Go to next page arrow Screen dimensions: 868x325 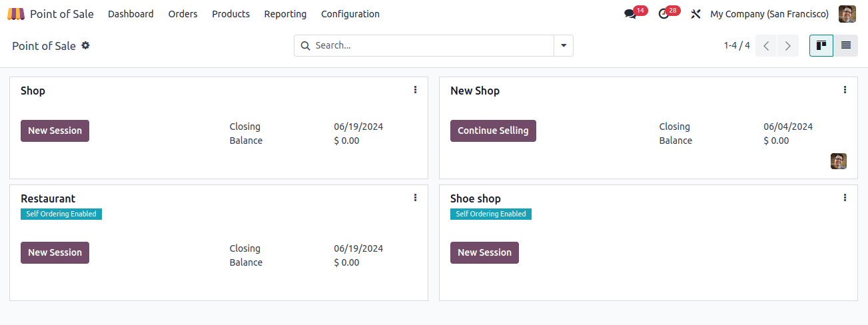pyautogui.click(x=788, y=45)
